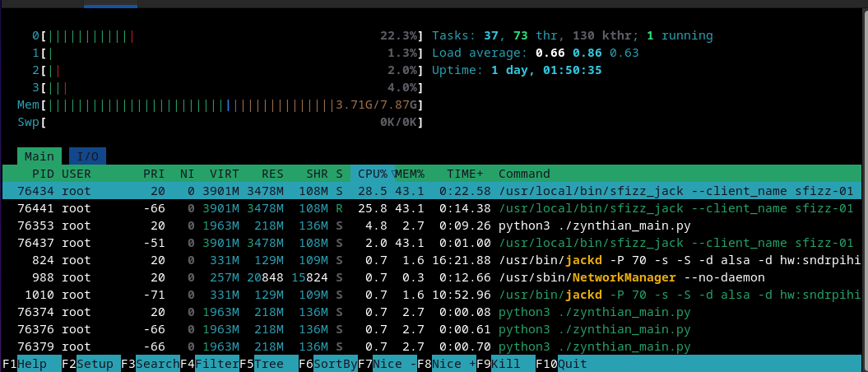Click F10 Quit button

click(568, 364)
